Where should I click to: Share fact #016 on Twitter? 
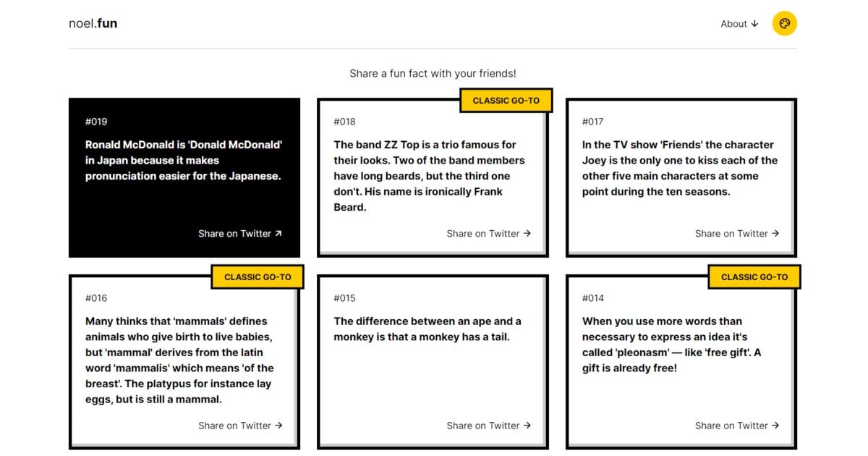pos(240,426)
